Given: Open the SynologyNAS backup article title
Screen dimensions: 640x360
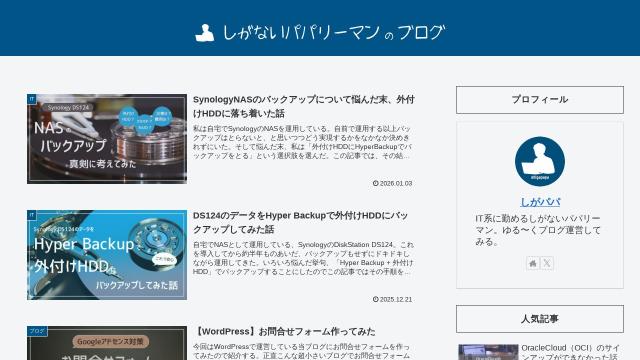Looking at the screenshot, I should coord(304,106).
